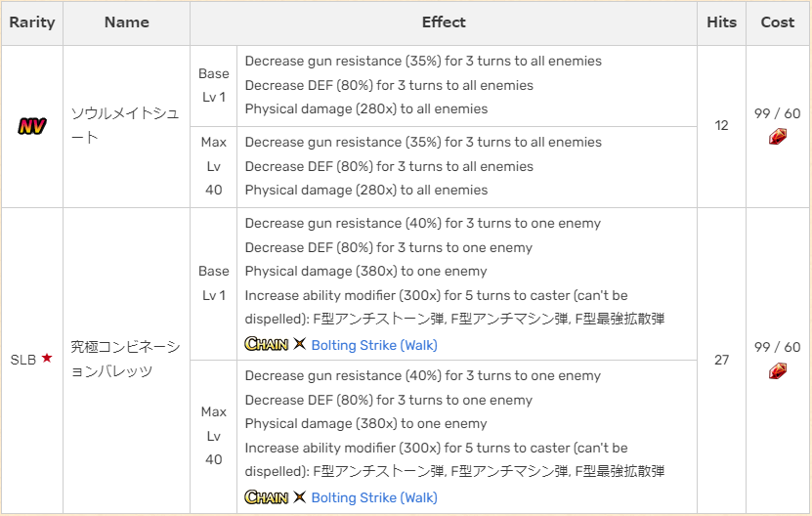Click the Rarity column header
Viewport: 812px width, 516px height.
click(32, 22)
